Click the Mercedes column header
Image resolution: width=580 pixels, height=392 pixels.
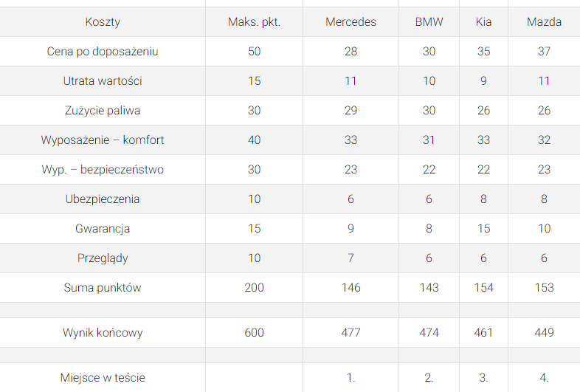(351, 22)
